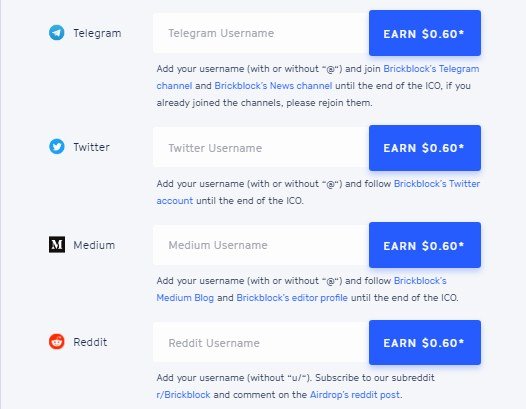
Task: Open the Airdrop's reddit post link
Action: (355, 395)
